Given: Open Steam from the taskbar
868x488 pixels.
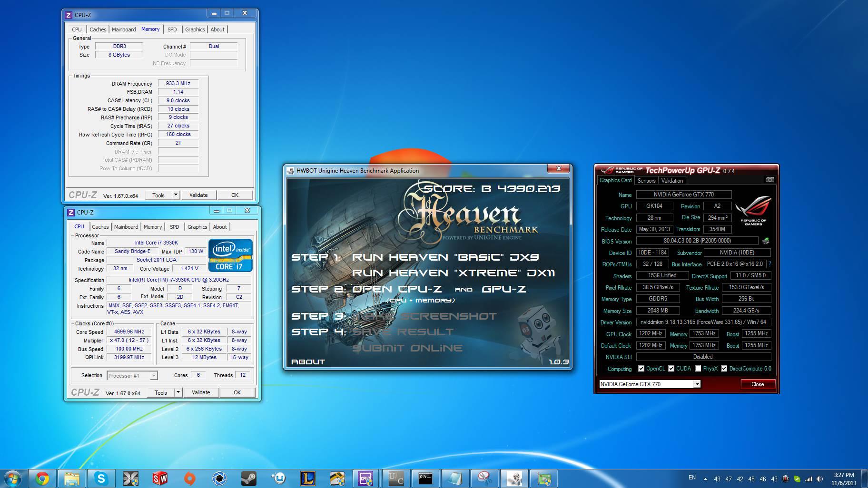Looking at the screenshot, I should pyautogui.click(x=248, y=478).
